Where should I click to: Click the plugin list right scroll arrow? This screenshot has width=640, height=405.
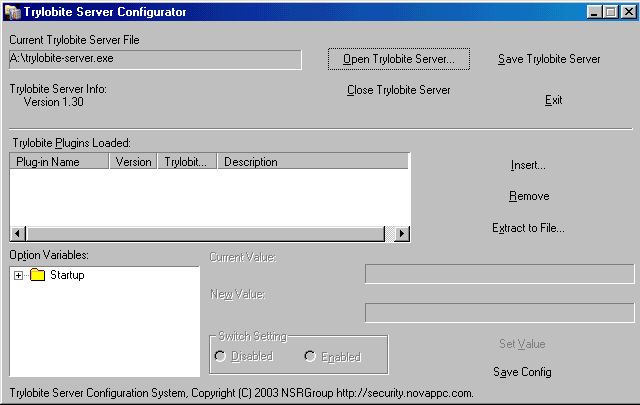coord(402,233)
